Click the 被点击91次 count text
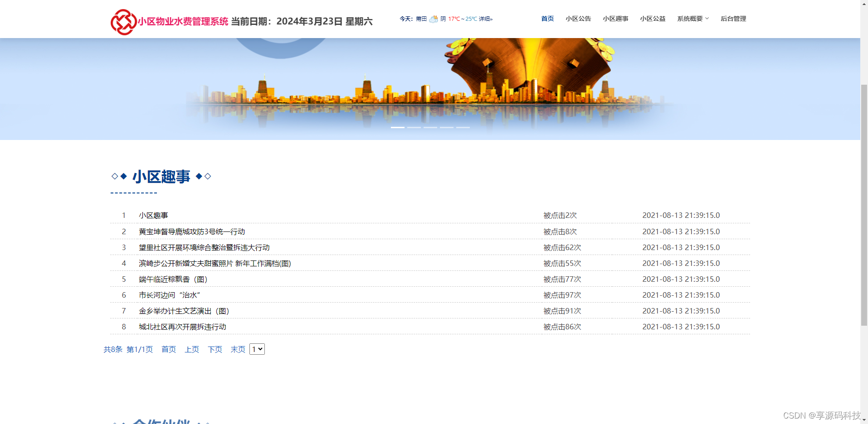 click(x=562, y=311)
